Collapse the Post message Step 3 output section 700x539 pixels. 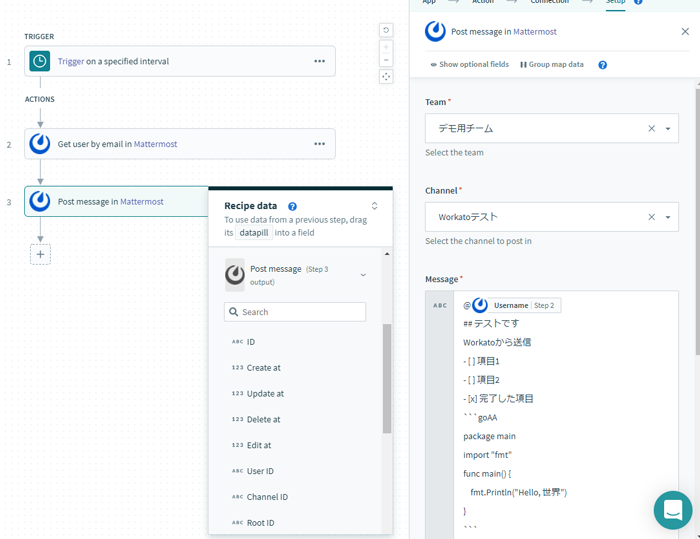tap(363, 275)
